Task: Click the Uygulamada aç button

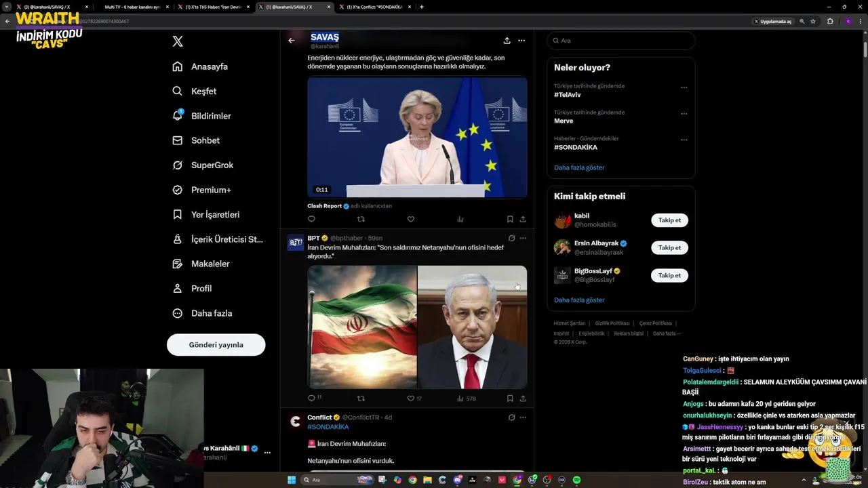Action: coord(772,21)
